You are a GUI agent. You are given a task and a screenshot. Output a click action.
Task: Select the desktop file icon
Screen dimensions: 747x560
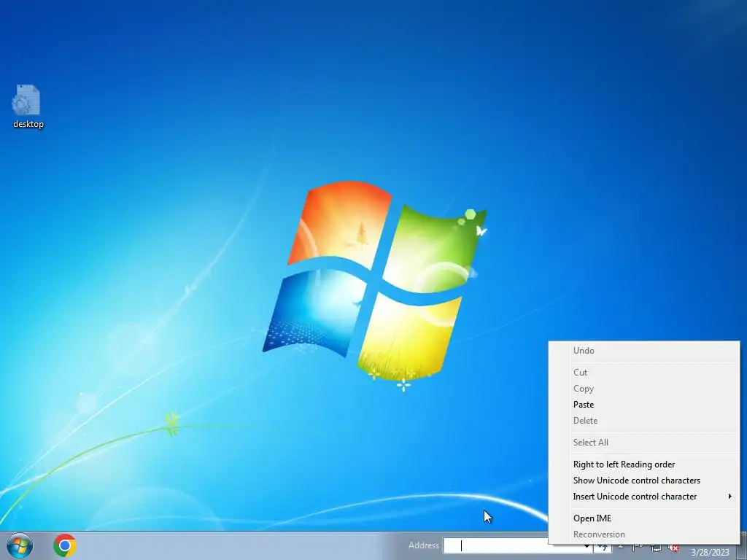pos(28,106)
